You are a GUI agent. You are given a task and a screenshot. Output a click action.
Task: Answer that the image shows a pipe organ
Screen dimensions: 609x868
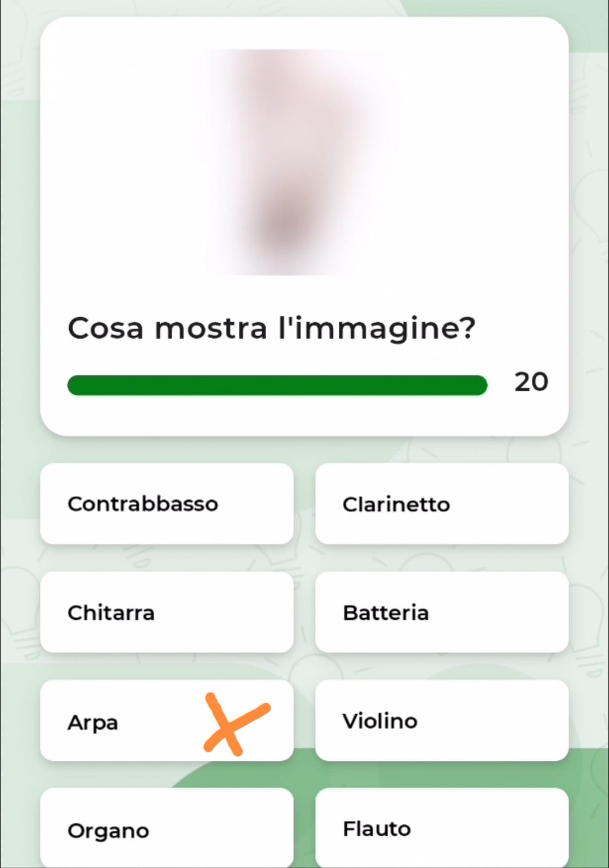[167, 828]
